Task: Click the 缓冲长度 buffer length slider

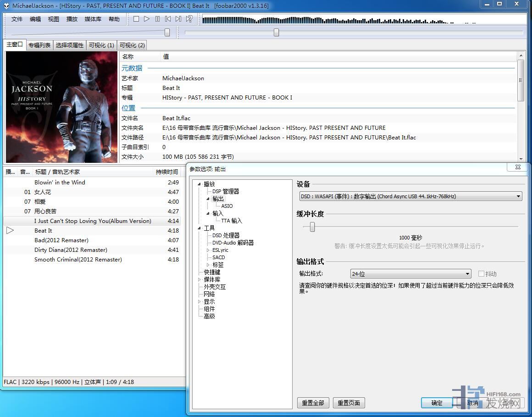Action: tap(312, 227)
